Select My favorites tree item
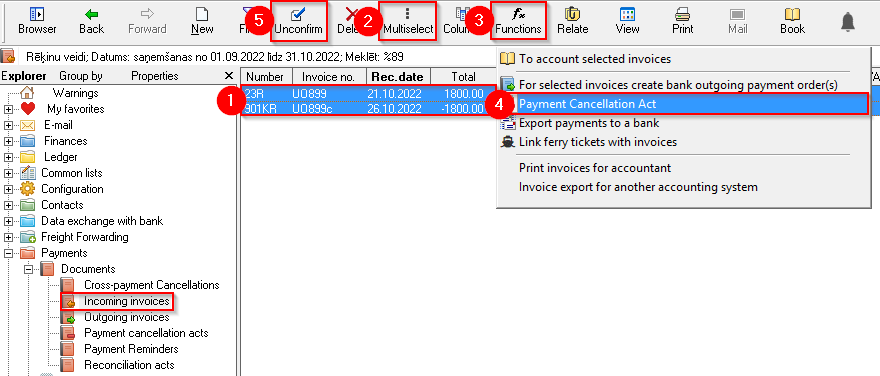 [75, 109]
